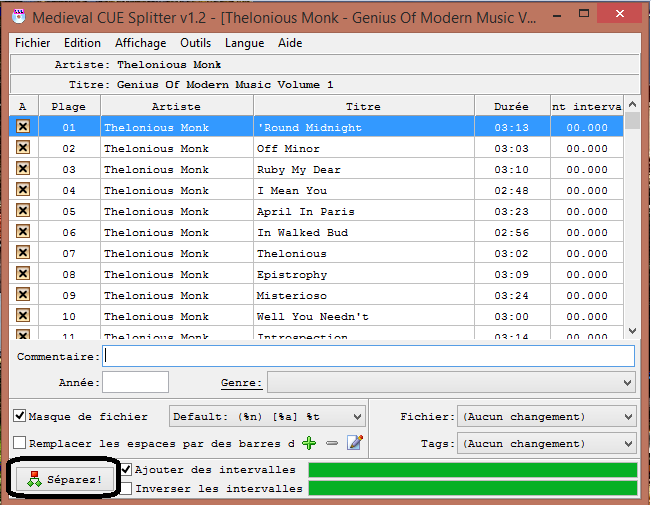Toggle Ajouter des intervalles checkbox
Screen dimensions: 651x505
click(126, 469)
